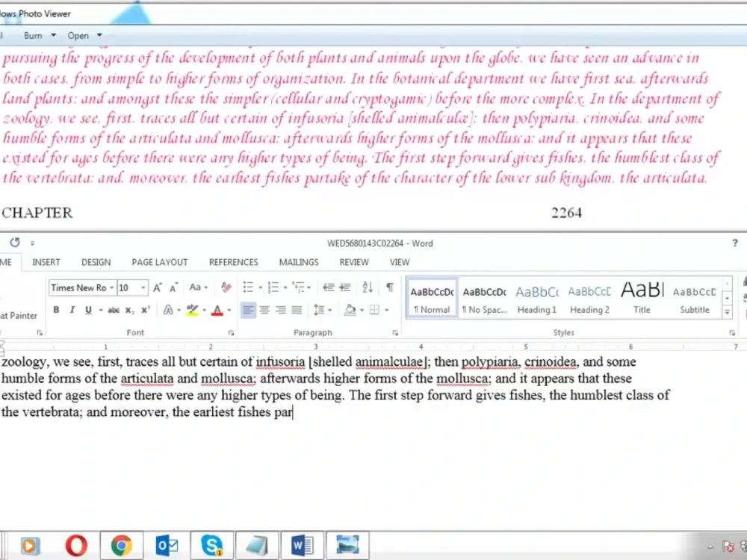Expand Underline style dropdown arrow

point(101,311)
